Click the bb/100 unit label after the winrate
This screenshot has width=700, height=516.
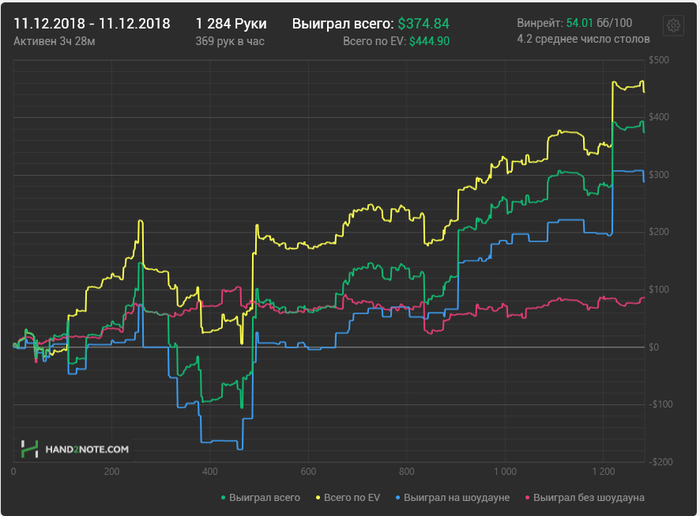click(x=614, y=23)
